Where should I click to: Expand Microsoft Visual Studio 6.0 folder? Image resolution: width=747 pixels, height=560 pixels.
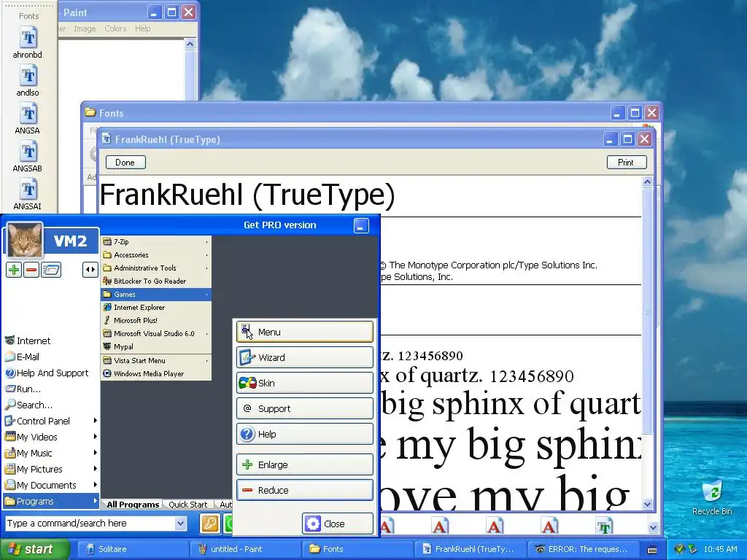tap(156, 334)
